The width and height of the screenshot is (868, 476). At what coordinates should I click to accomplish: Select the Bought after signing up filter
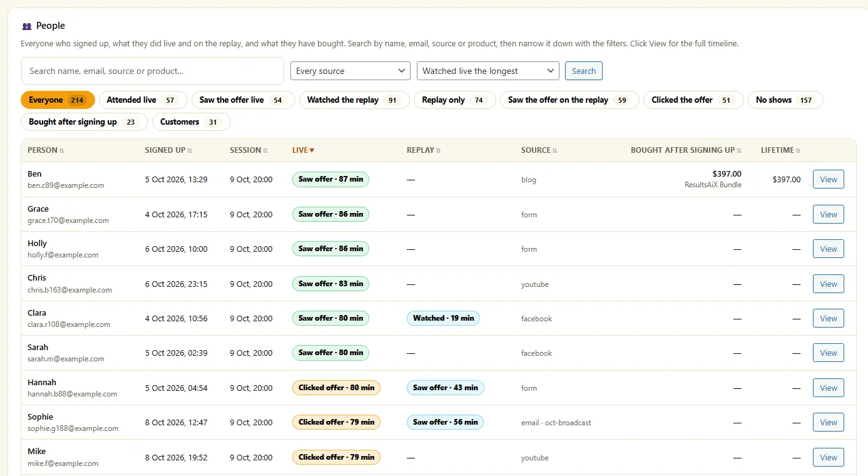coord(84,122)
